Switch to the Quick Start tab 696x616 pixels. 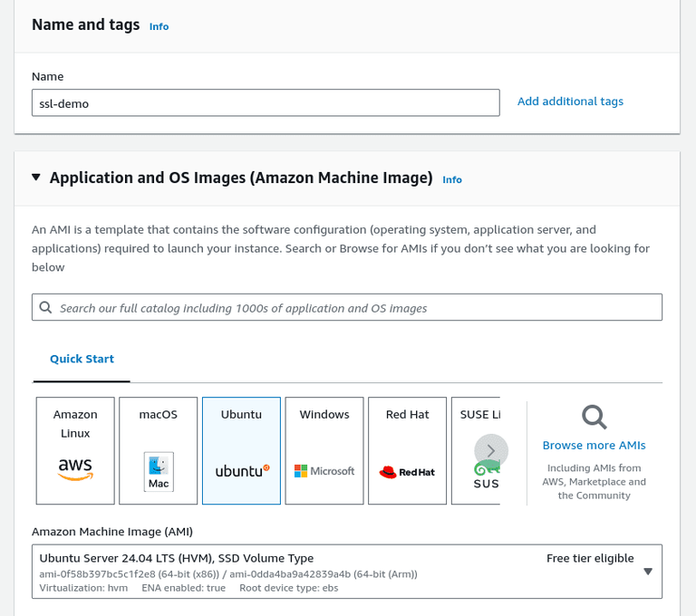(82, 359)
